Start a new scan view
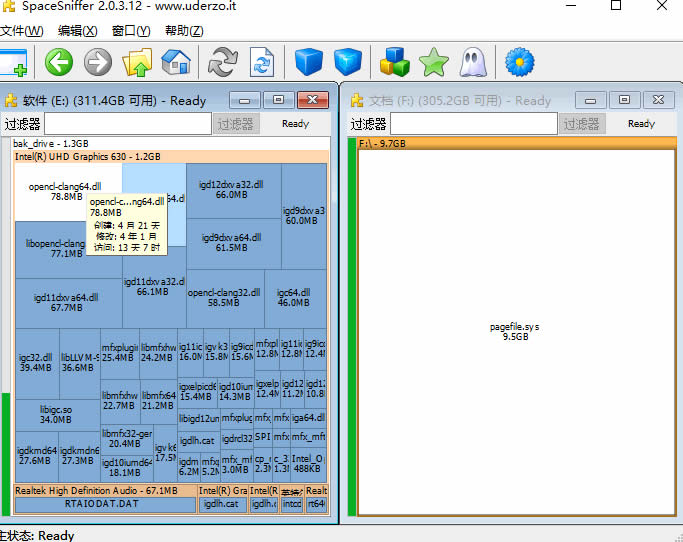 pos(14,63)
